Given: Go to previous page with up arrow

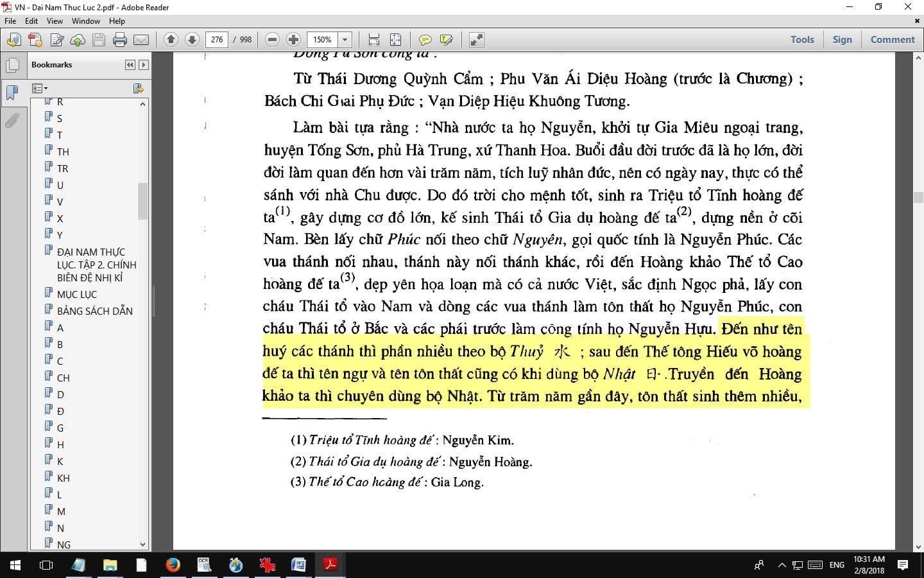Looking at the screenshot, I should click(x=171, y=40).
